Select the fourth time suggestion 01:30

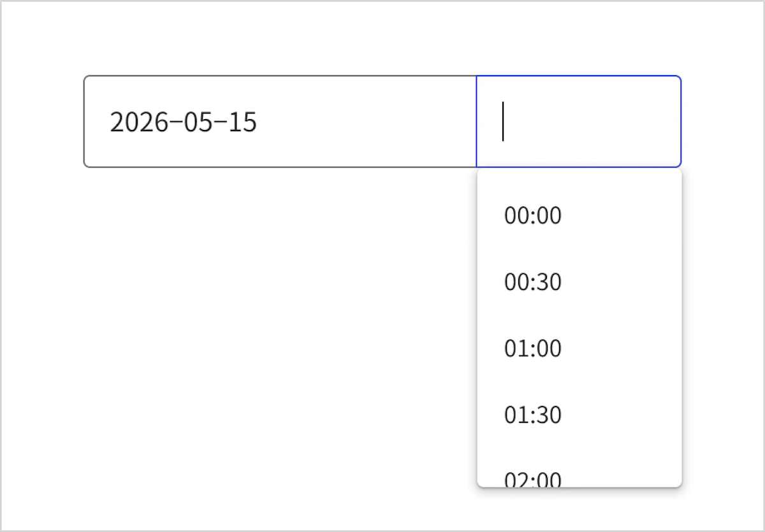tap(579, 414)
